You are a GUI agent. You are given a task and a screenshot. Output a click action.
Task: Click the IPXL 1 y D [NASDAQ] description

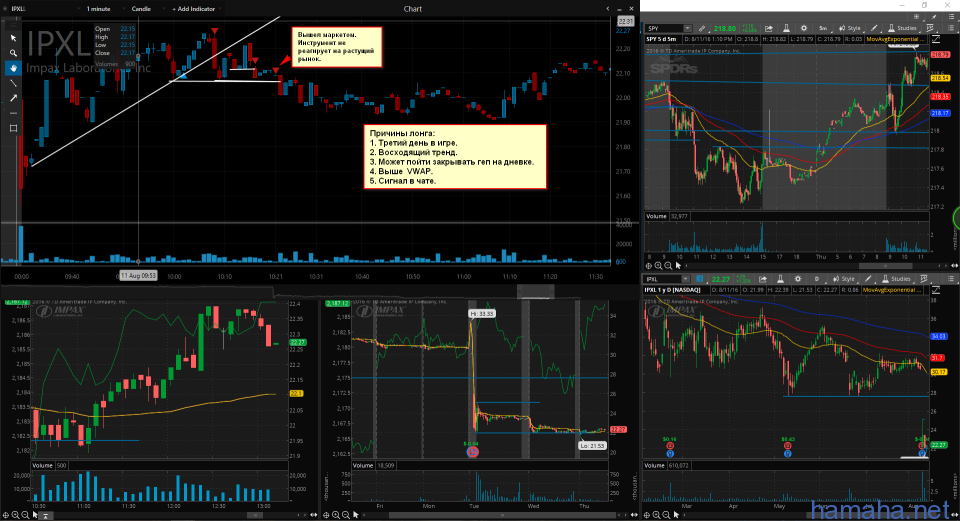[x=672, y=290]
